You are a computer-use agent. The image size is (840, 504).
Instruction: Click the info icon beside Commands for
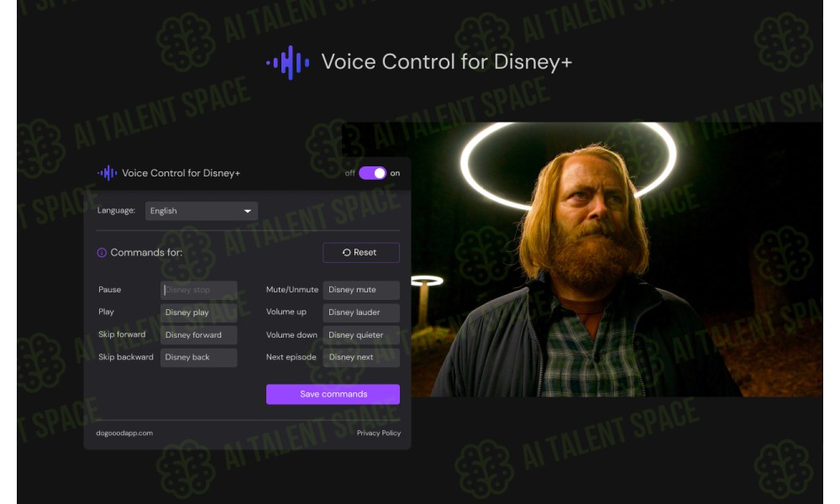pyautogui.click(x=102, y=252)
